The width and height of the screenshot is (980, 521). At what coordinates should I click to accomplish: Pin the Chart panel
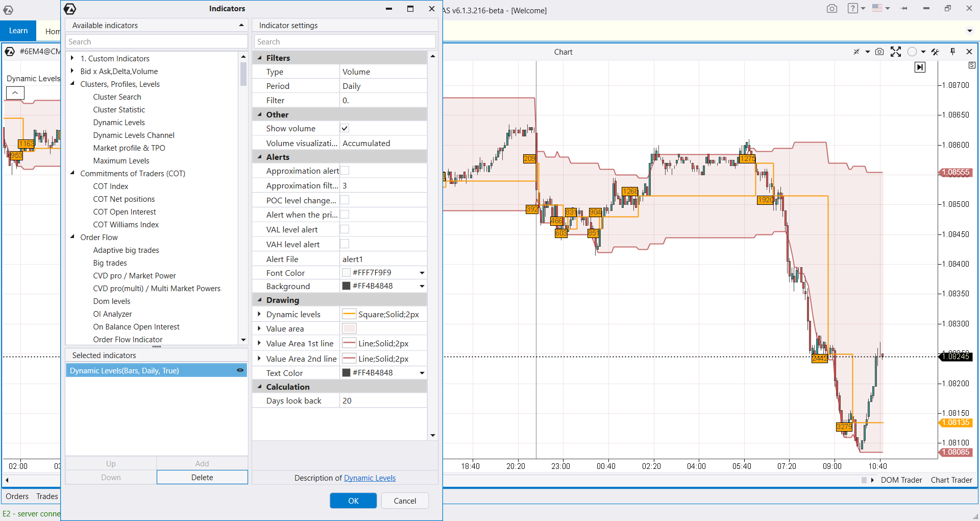click(x=952, y=52)
